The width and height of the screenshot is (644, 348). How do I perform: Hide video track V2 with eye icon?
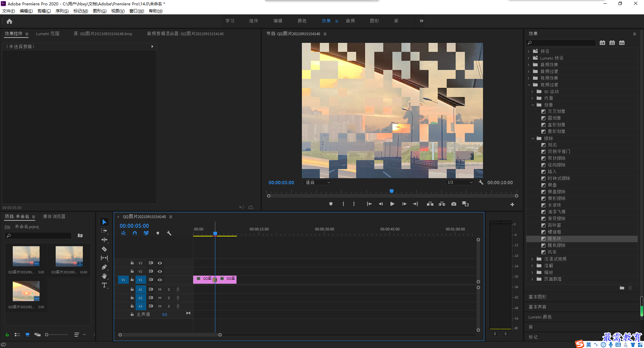point(160,272)
